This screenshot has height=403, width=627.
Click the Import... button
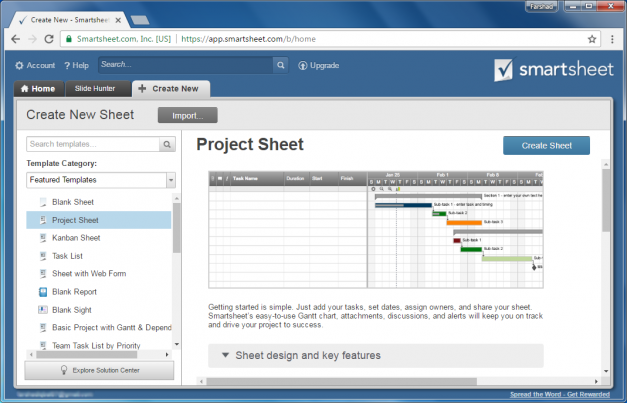(x=188, y=116)
